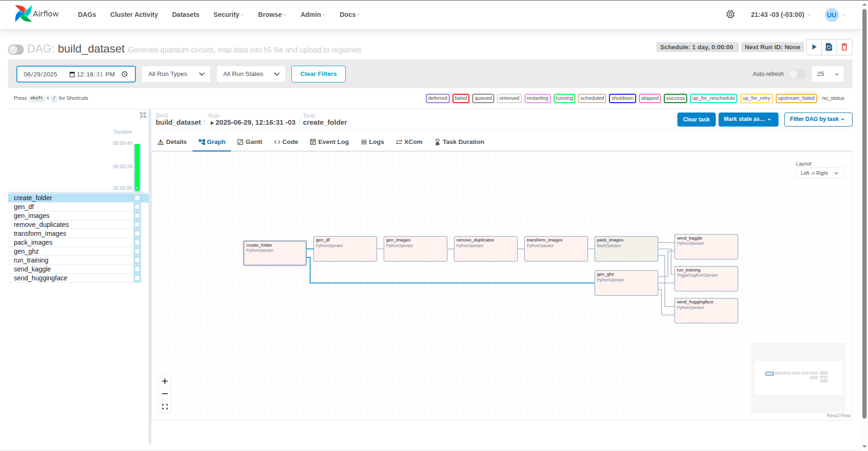Open the All Run States dropdown

pos(251,74)
